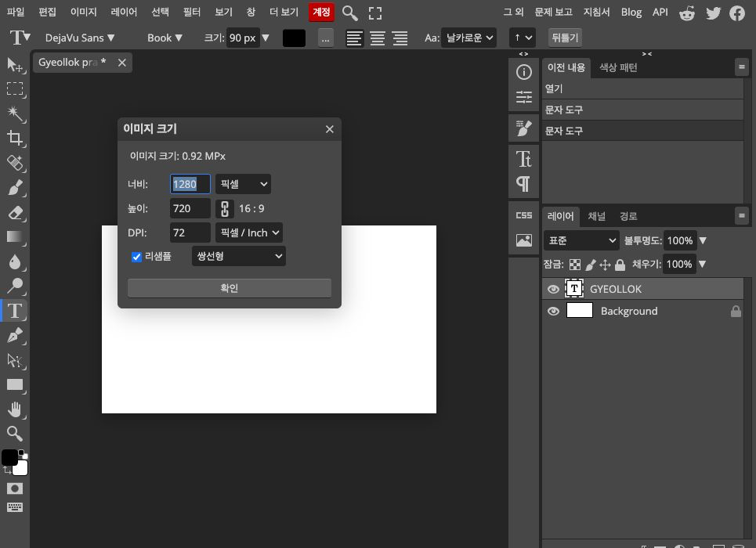Open the 표준 blend mode dropdown
Image resolution: width=756 pixels, height=548 pixels.
pos(581,240)
